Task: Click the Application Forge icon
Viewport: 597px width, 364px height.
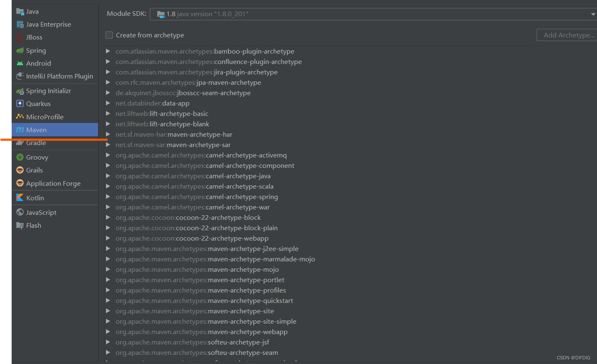Action: tap(20, 183)
